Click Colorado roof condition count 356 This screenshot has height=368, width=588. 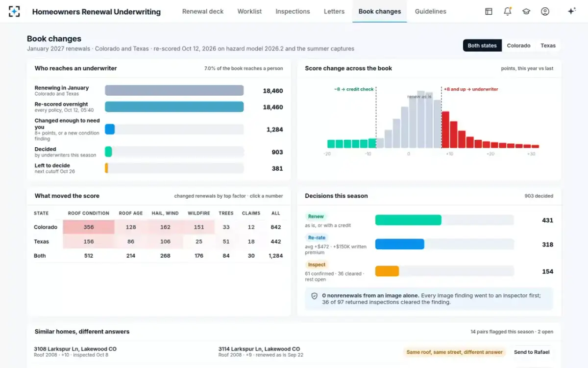tap(89, 227)
